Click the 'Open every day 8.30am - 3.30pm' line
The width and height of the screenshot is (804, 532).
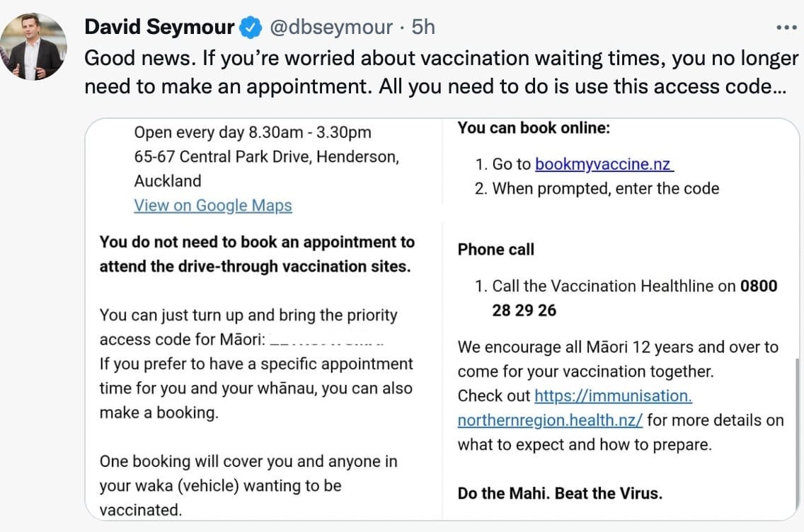coord(252,132)
